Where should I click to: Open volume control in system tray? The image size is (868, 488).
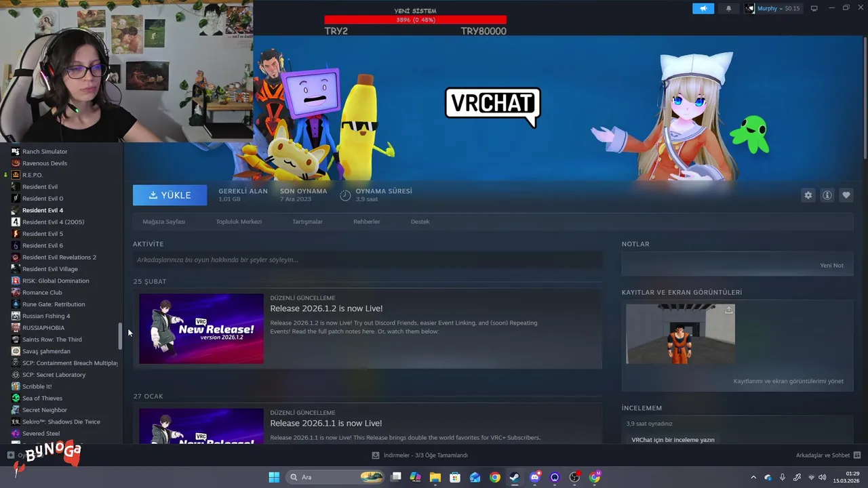(822, 477)
